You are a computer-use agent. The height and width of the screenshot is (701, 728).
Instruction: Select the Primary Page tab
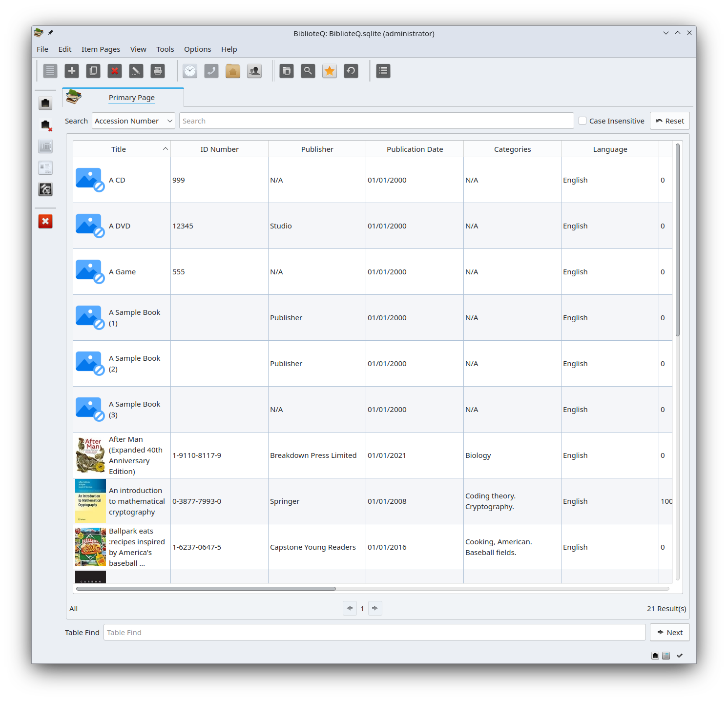point(123,97)
